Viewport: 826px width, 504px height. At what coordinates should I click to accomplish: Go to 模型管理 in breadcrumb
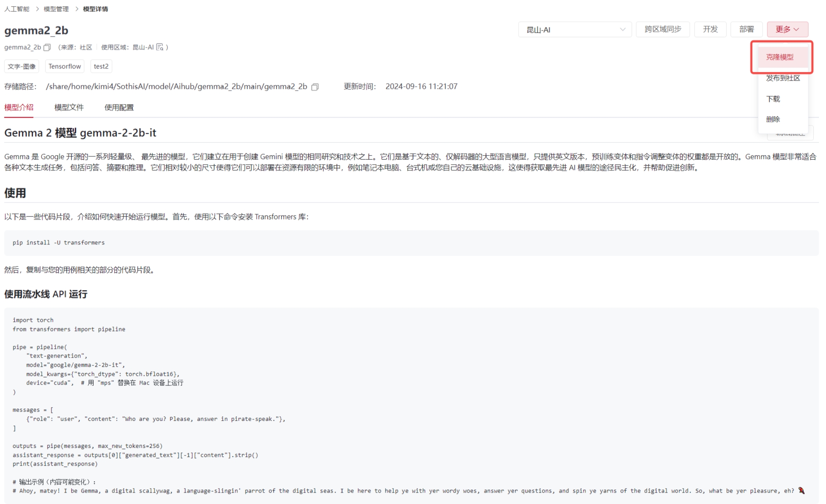tap(56, 9)
